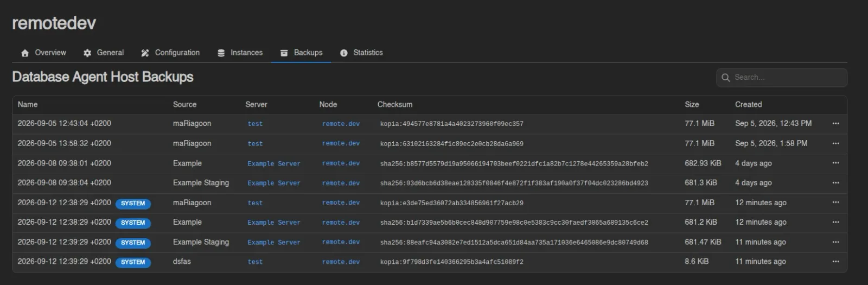
Task: Click the Statistics info icon
Action: click(x=343, y=53)
